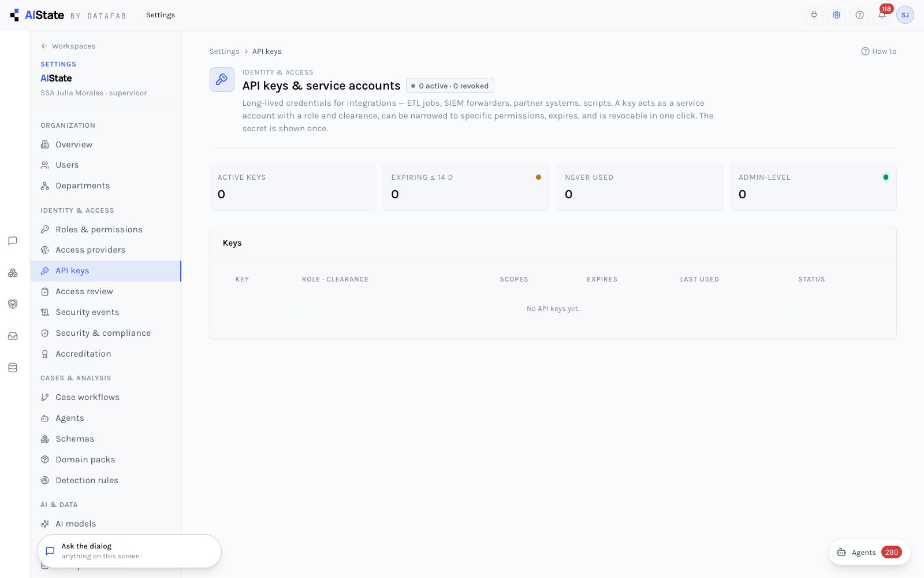The image size is (924, 578).
Task: Open settings gear icon in top bar
Action: point(836,15)
